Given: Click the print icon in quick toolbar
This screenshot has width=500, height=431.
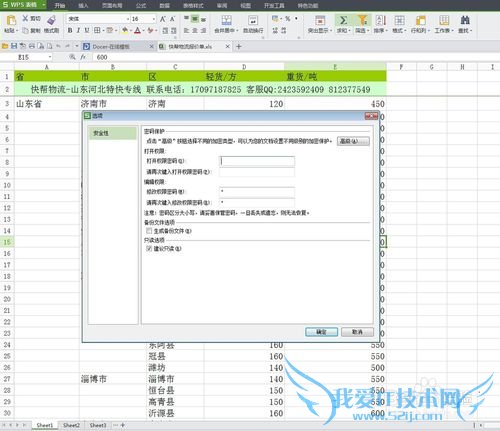Looking at the screenshot, I should tap(32, 46).
